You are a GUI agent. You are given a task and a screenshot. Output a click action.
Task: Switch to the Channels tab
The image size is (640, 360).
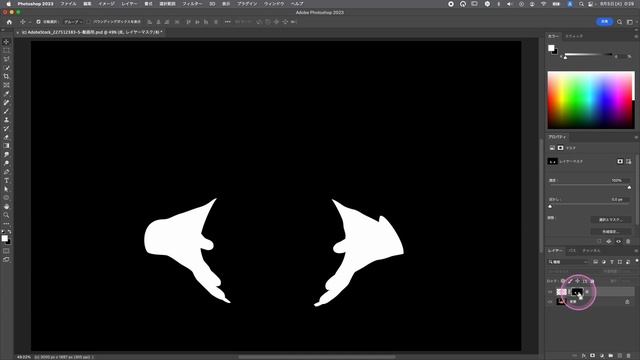click(591, 251)
